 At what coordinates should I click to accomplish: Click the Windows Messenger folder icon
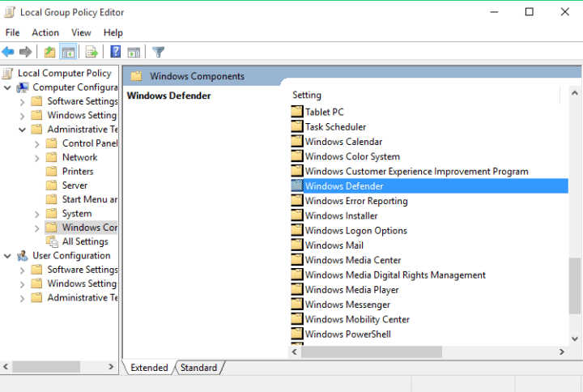296,305
